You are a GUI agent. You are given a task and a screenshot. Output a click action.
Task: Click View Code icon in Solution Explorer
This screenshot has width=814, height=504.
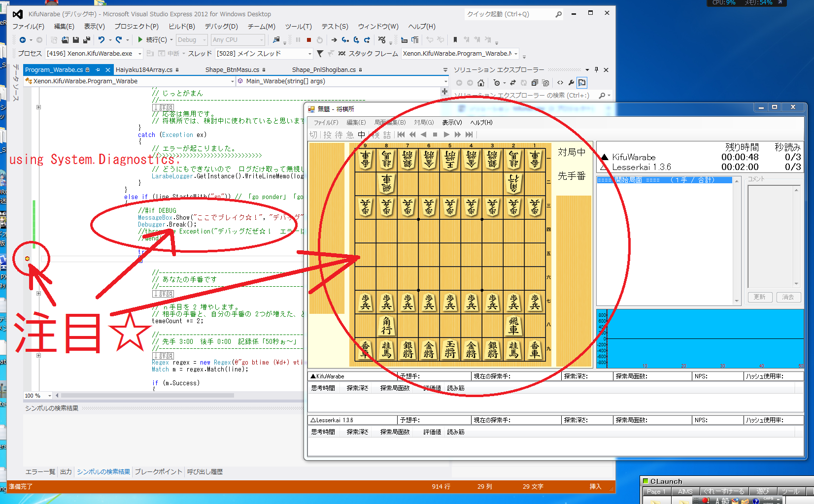coord(560,83)
